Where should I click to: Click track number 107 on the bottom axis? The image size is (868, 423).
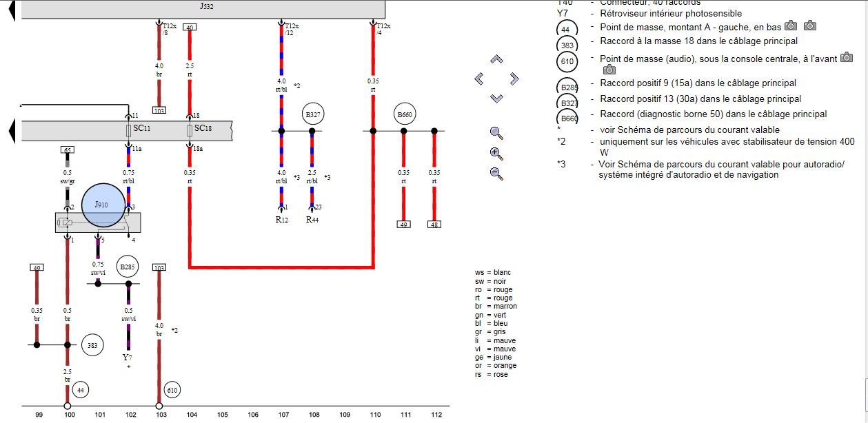pos(283,415)
